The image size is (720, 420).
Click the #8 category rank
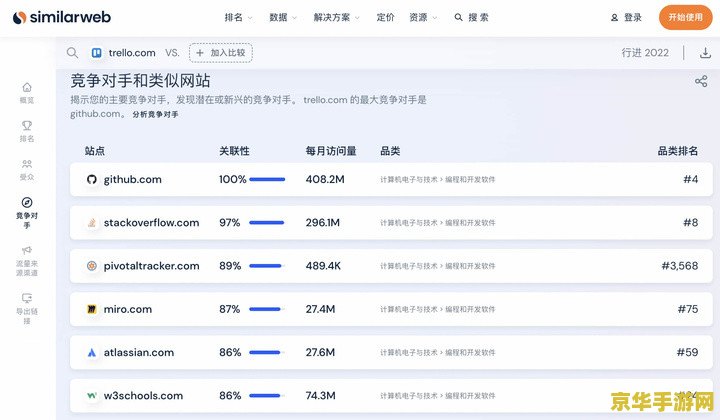[x=691, y=223]
